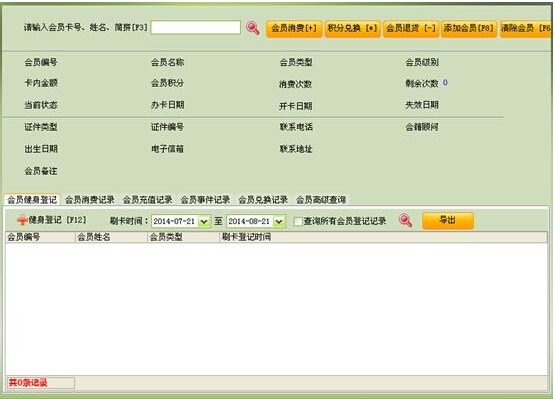The width and height of the screenshot is (555, 399).
Task: Open the 会员充值记录 tab
Action: 148,200
